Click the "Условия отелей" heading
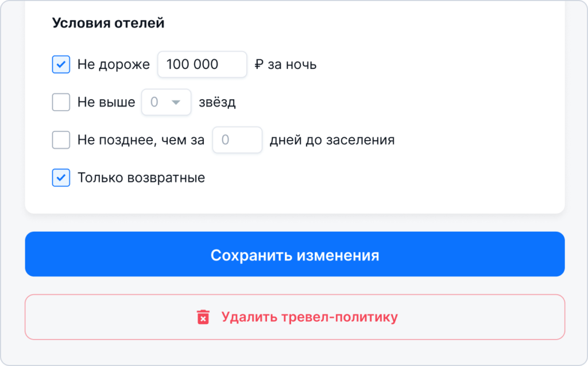 (108, 23)
